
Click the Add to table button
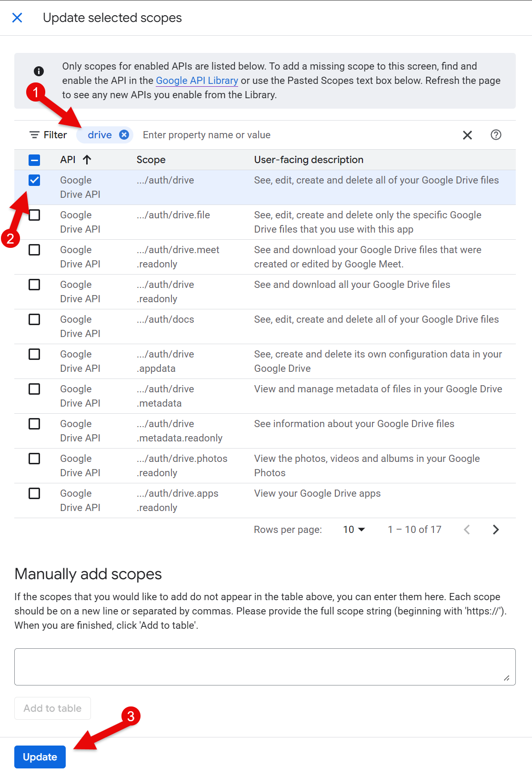[52, 708]
